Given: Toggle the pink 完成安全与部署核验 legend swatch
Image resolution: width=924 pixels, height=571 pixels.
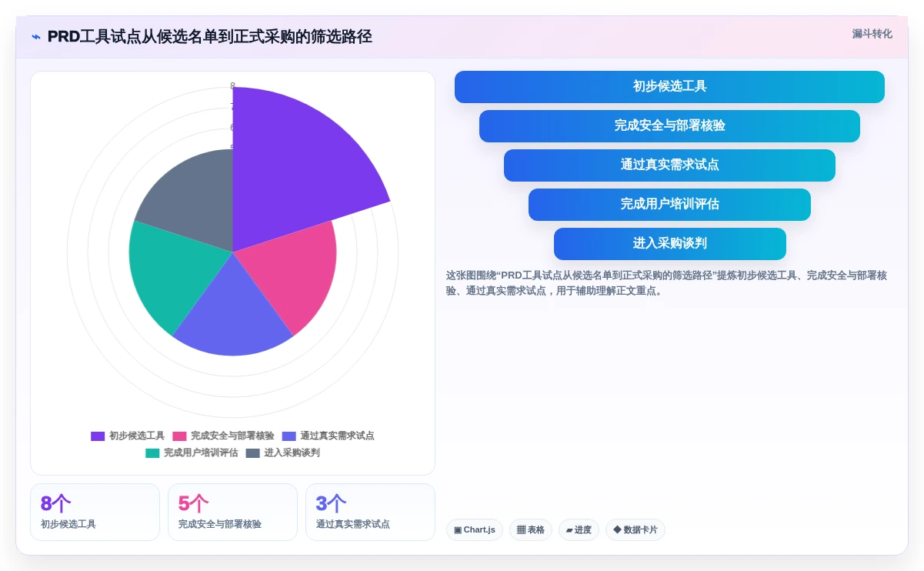Looking at the screenshot, I should click(x=179, y=436).
